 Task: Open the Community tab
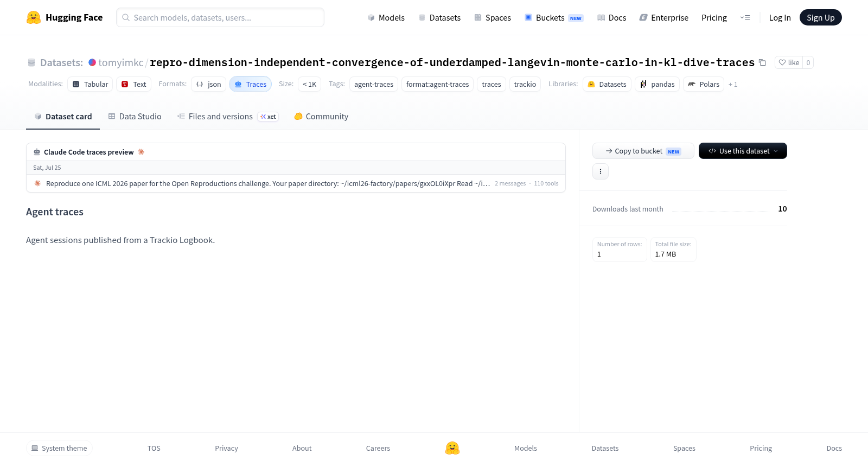(321, 116)
